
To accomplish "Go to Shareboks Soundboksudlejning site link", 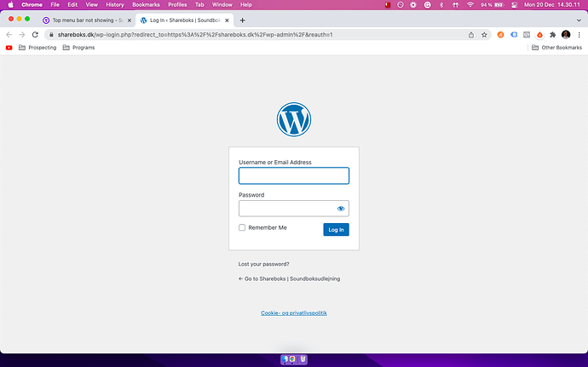I will pos(289,278).
